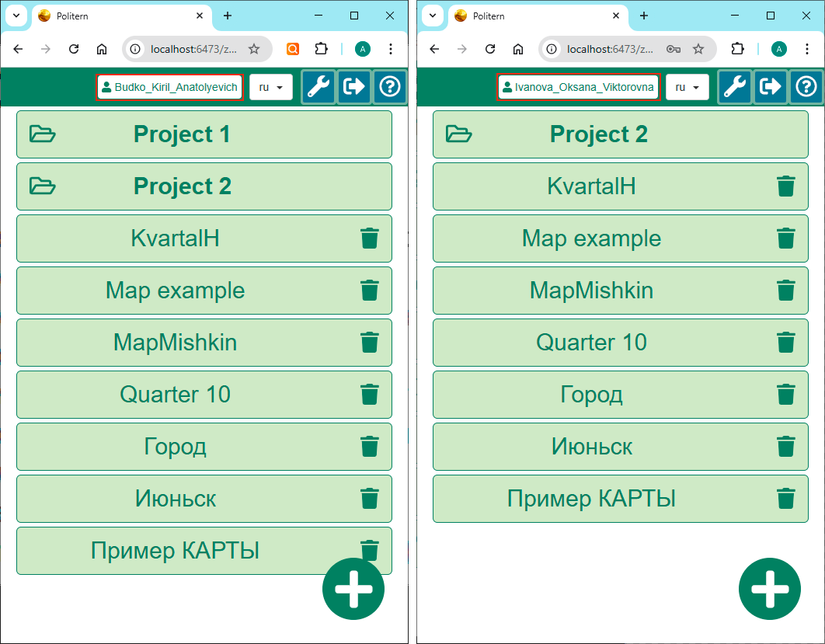Delete Quarter 10 map in right window
825x644 pixels.
click(x=785, y=343)
